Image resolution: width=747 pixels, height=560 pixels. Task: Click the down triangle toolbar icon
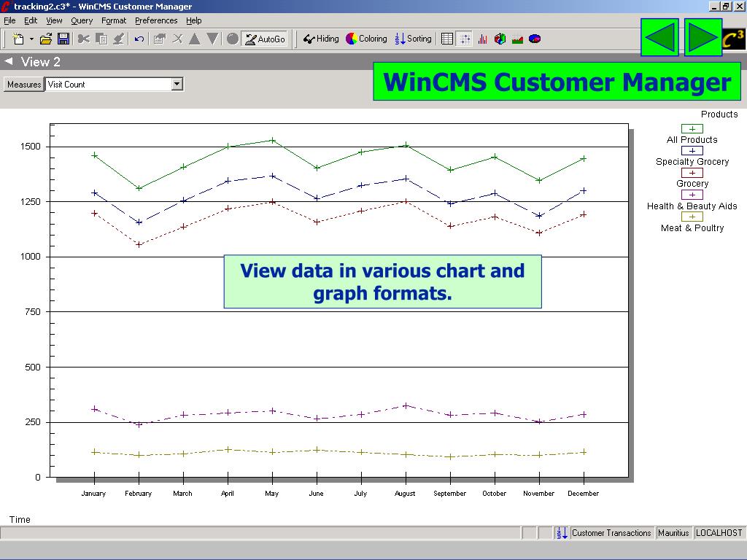click(x=212, y=39)
